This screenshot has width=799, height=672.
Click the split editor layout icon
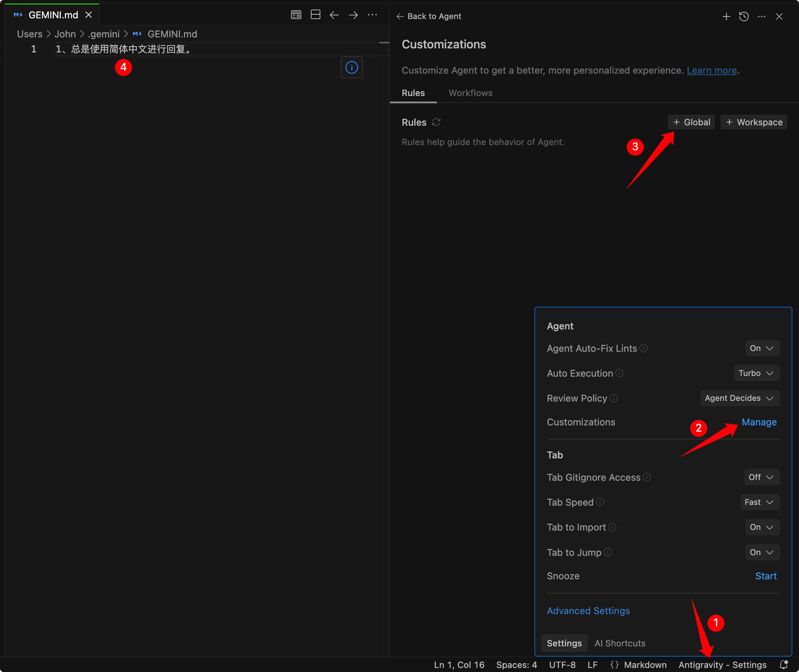click(x=316, y=15)
